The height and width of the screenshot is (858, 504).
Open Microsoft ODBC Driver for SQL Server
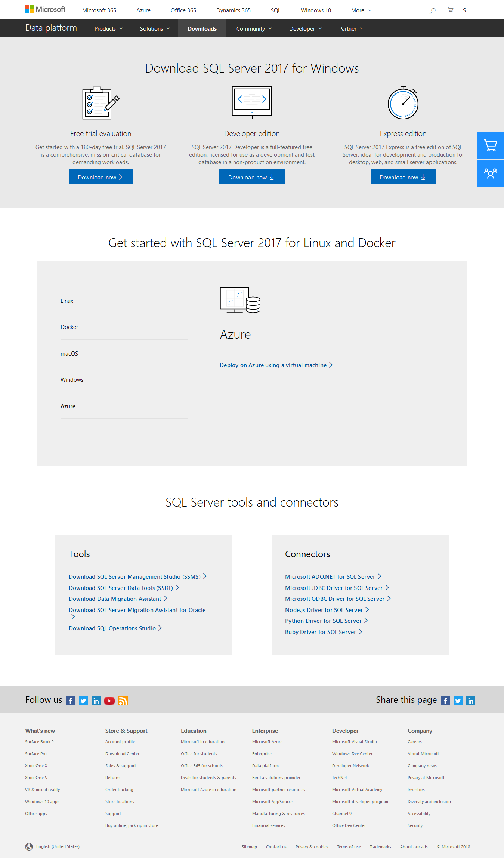[x=338, y=599]
